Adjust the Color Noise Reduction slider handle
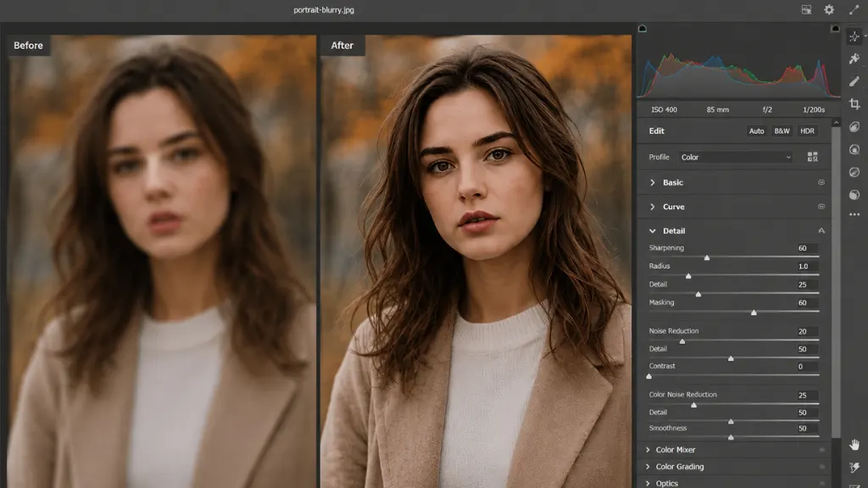 coord(693,405)
